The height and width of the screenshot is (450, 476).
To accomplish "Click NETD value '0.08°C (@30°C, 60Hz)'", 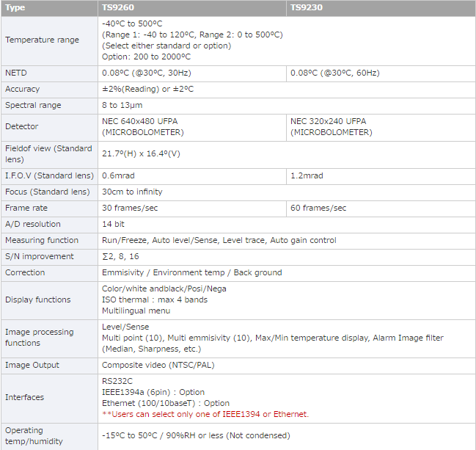I will tap(335, 73).
